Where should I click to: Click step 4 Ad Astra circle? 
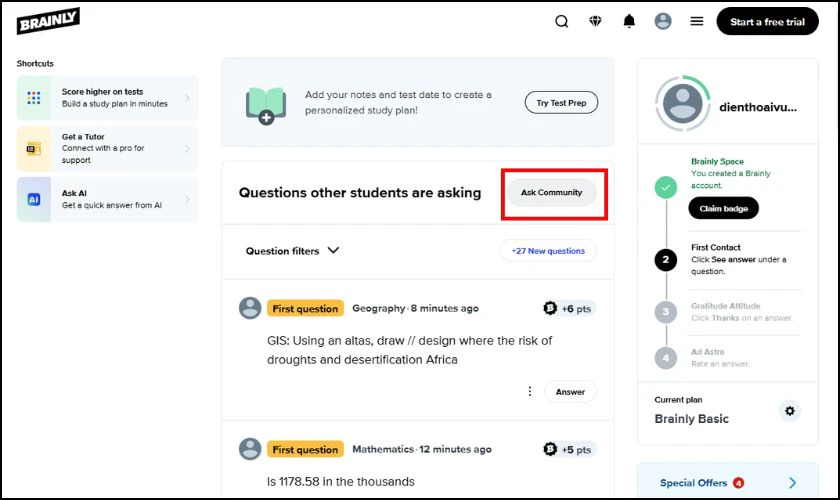[x=666, y=357]
